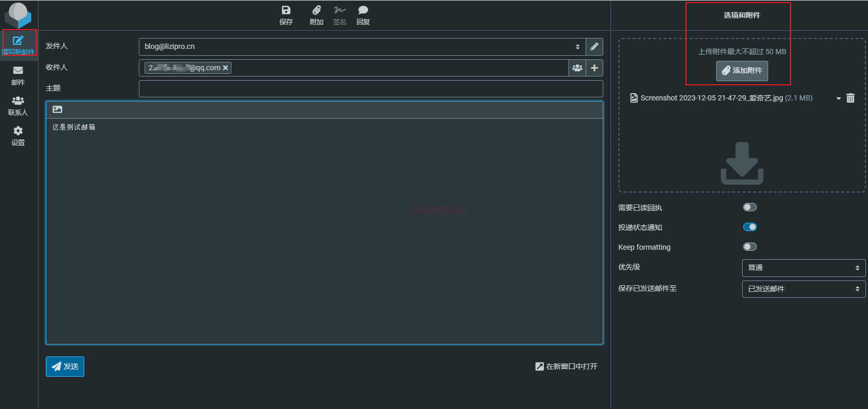This screenshot has height=409, width=868.
Task: Click the attach (附加) paperclip icon
Action: [316, 15]
